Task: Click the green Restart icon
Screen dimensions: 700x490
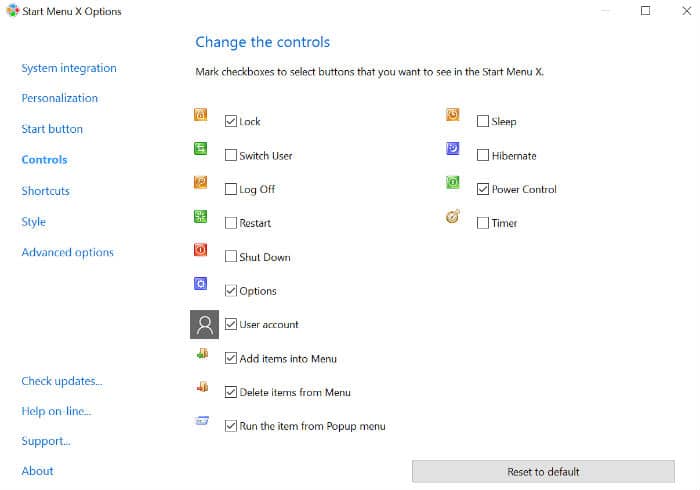Action: coord(200,217)
